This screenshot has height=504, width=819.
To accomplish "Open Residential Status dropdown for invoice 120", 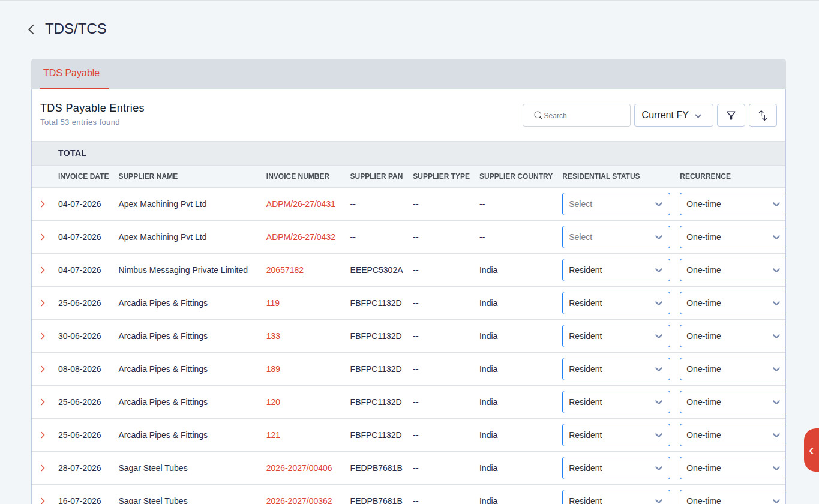I will pos(616,402).
